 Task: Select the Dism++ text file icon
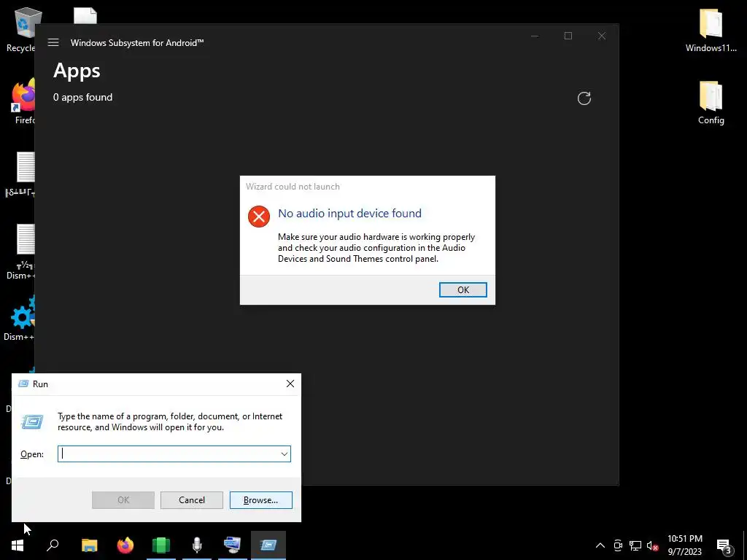coord(21,252)
